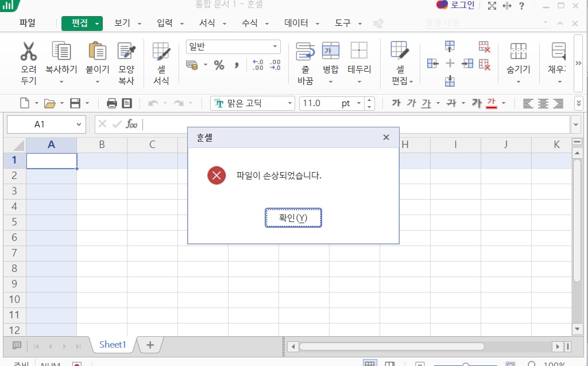This screenshot has height=366, width=588.
Task: Click the print icon
Action: (x=112, y=103)
